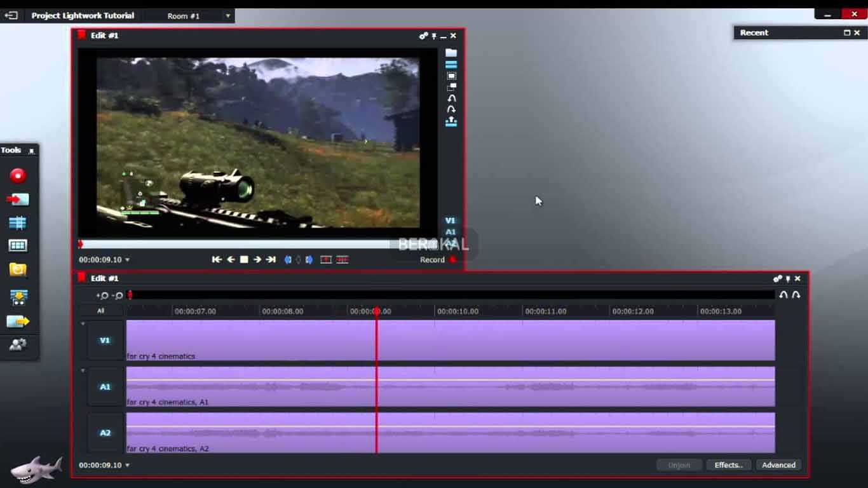The width and height of the screenshot is (868, 488).
Task: Open the viewer timecode dropdown arrow
Action: (x=127, y=260)
